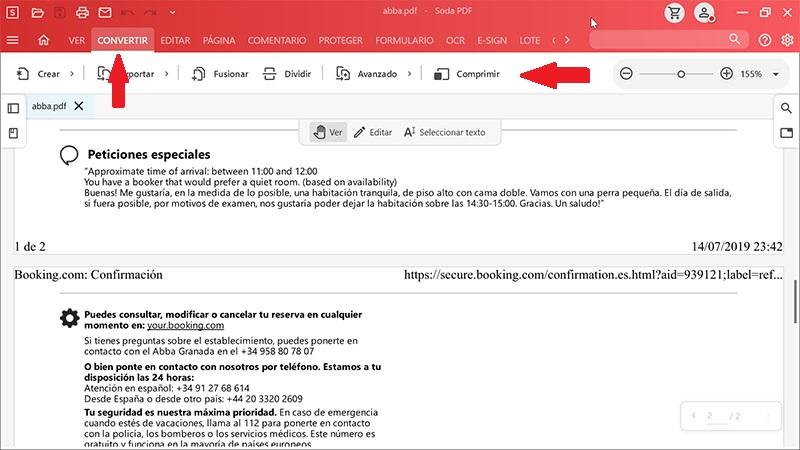Viewport: 800px width, 450px height.
Task: Follow the your.booking.com link
Action: point(186,326)
